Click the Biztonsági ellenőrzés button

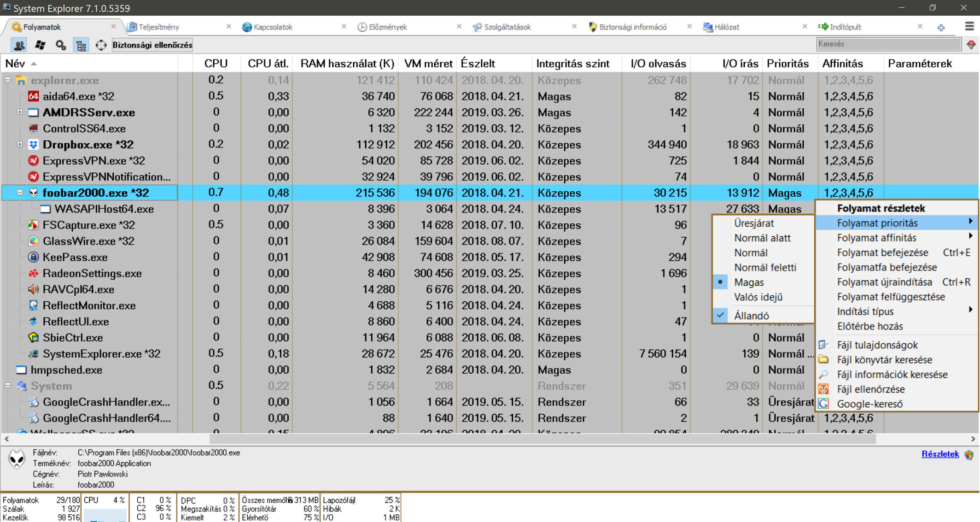pos(152,45)
